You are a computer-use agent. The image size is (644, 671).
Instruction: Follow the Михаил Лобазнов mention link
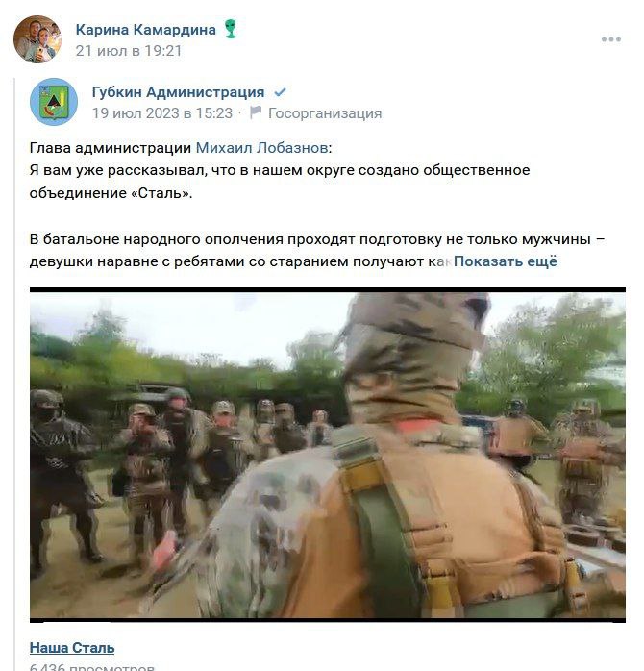click(x=261, y=148)
